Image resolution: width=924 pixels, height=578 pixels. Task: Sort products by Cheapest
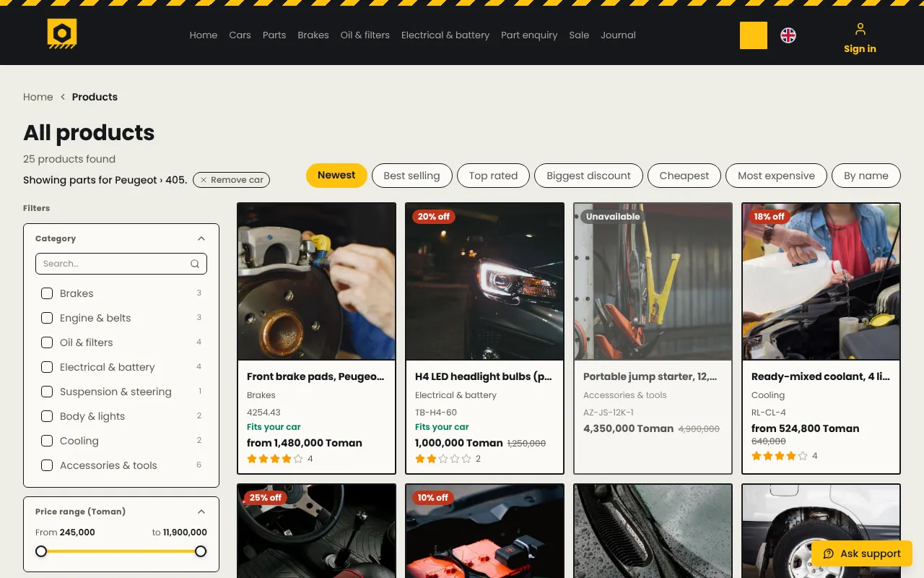click(684, 176)
